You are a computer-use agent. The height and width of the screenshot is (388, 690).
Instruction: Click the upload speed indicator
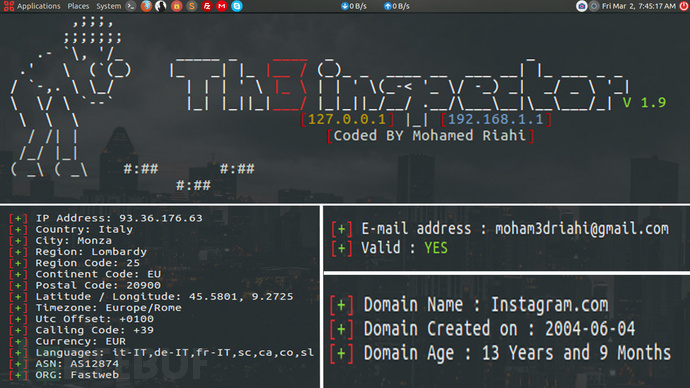396,6
